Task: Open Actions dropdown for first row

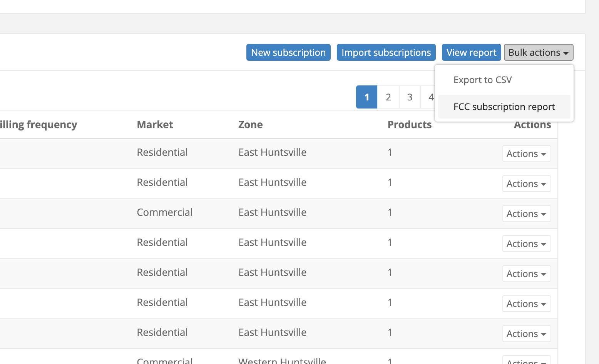Action: (x=526, y=154)
